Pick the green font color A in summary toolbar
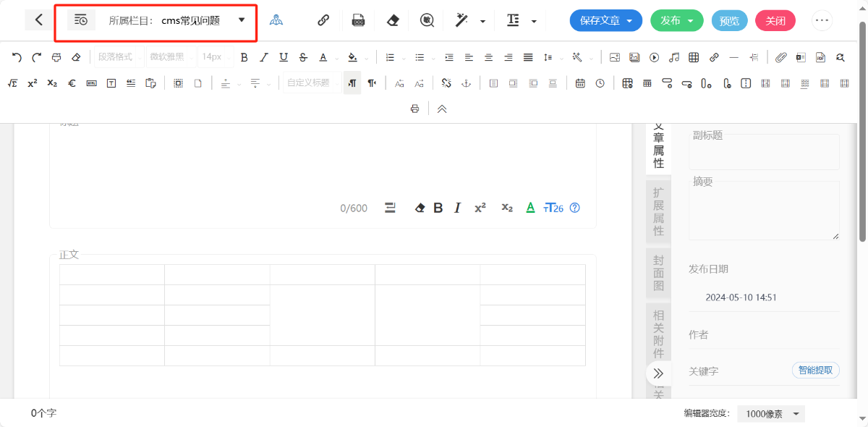Viewport: 868px width, 427px height. 529,208
